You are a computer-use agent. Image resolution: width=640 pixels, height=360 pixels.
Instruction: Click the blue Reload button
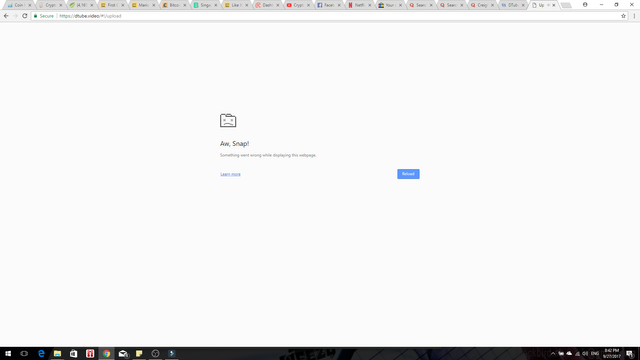[408, 174]
